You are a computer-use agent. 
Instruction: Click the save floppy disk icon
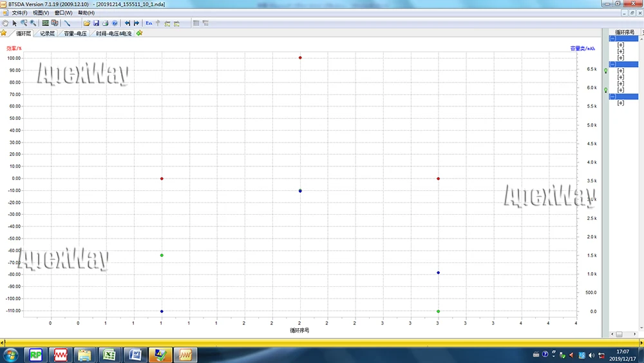pos(96,23)
